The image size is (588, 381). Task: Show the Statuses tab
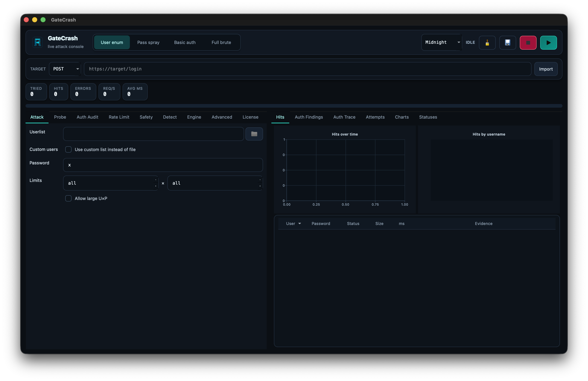428,117
